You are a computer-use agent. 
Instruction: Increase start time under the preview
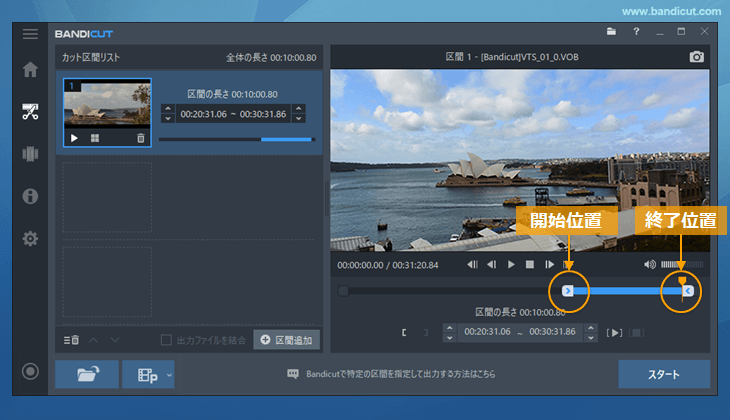pos(450,327)
